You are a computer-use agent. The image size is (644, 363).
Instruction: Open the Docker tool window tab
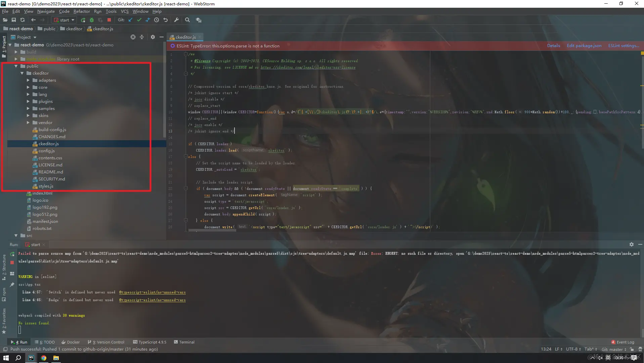(71, 342)
